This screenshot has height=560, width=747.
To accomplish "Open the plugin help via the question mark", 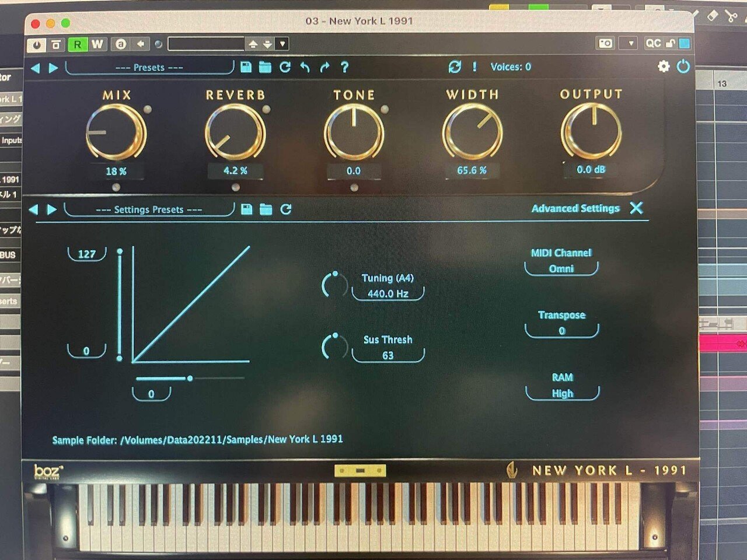I will click(x=344, y=66).
